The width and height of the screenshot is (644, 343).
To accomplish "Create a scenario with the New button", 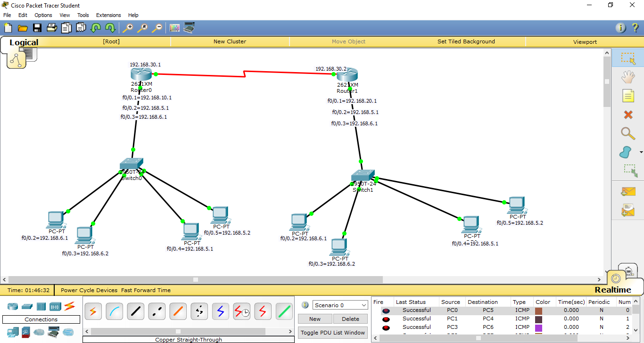I will (x=314, y=318).
